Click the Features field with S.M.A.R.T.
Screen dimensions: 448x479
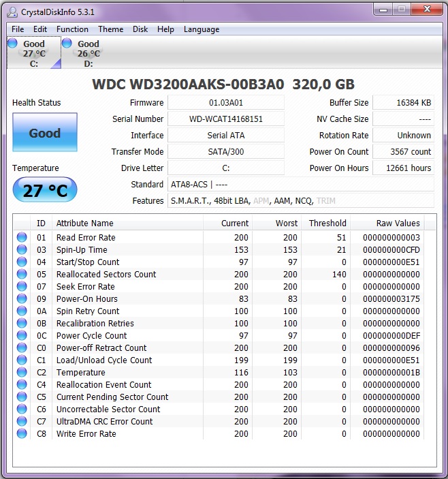coord(301,201)
